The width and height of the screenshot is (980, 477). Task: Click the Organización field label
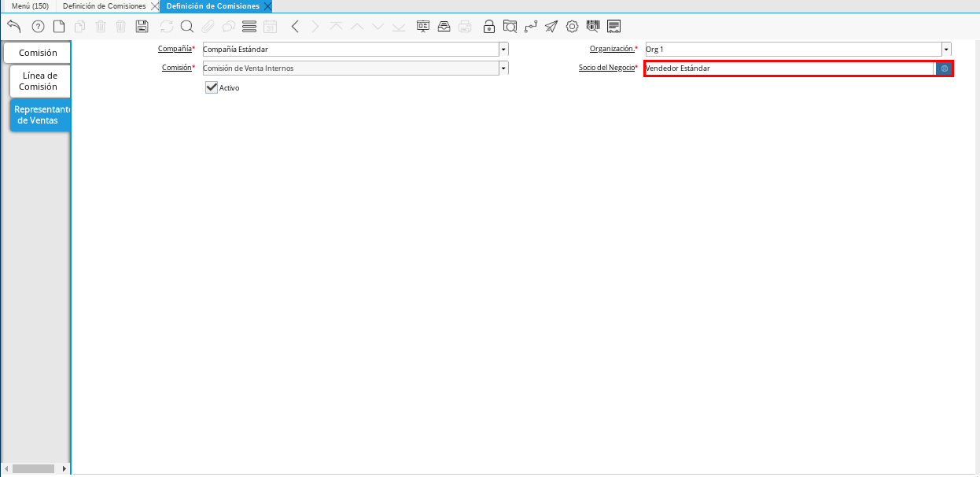(612, 49)
